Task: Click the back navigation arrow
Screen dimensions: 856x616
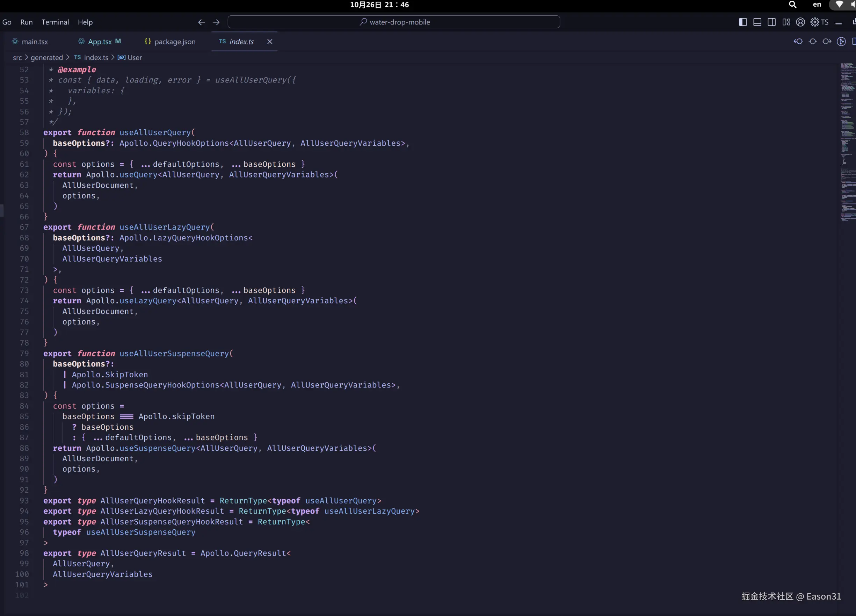Action: [202, 22]
